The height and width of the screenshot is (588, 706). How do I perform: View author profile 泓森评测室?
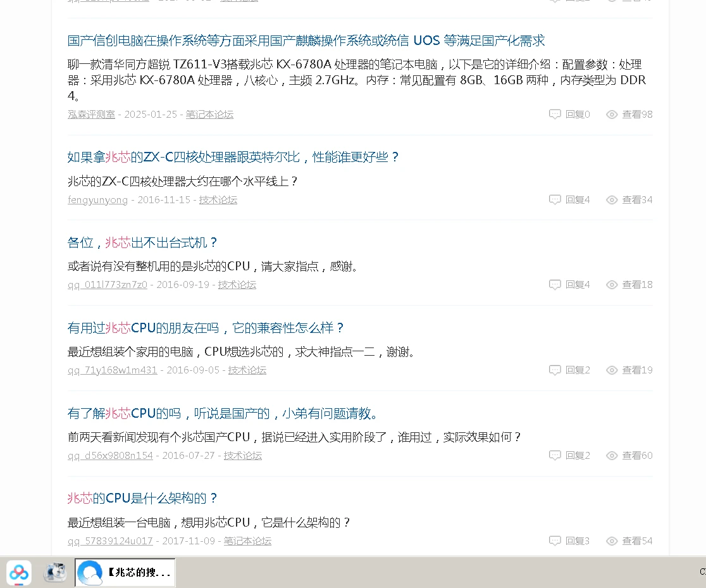(x=91, y=115)
